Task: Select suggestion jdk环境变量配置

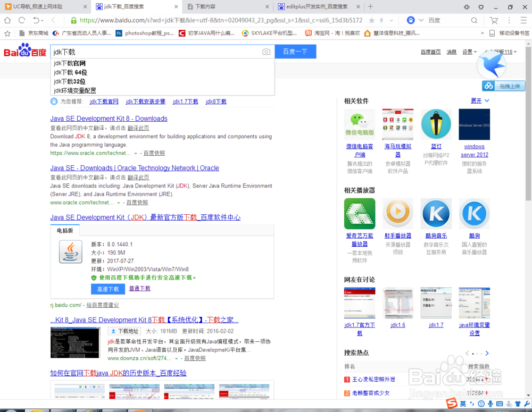Action: click(162, 91)
